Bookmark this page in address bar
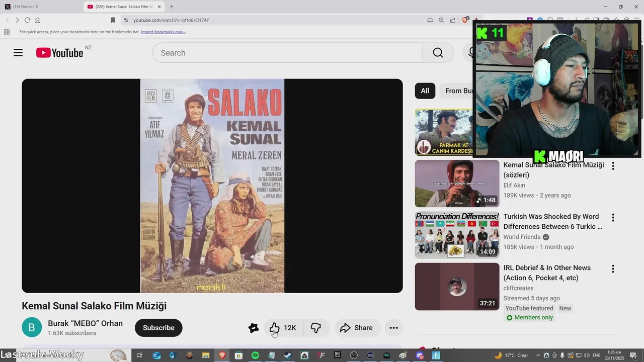The width and height of the screenshot is (644, 362). (x=113, y=20)
